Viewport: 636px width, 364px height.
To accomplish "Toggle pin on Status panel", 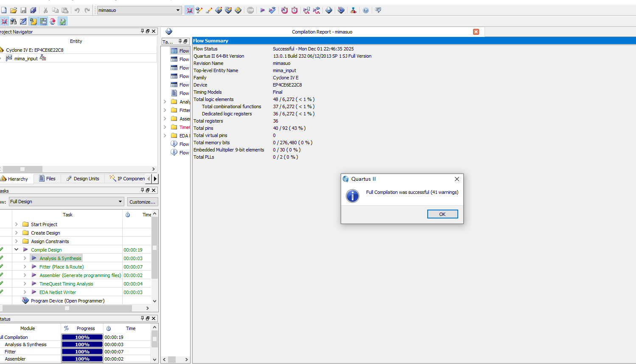I will (143, 318).
